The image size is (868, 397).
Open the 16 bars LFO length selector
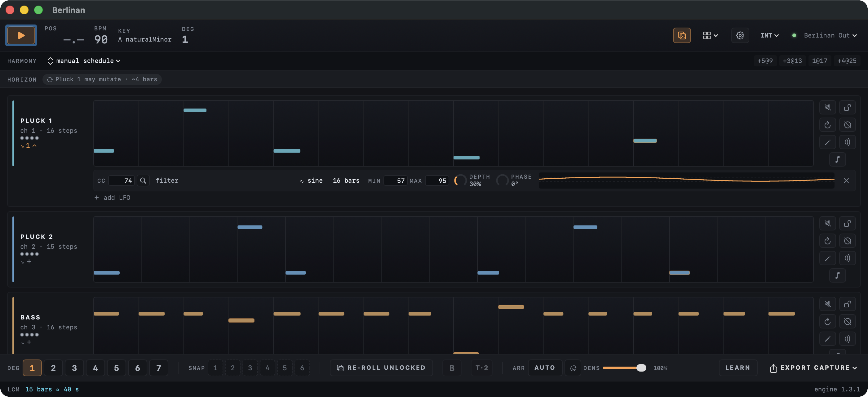(346, 181)
